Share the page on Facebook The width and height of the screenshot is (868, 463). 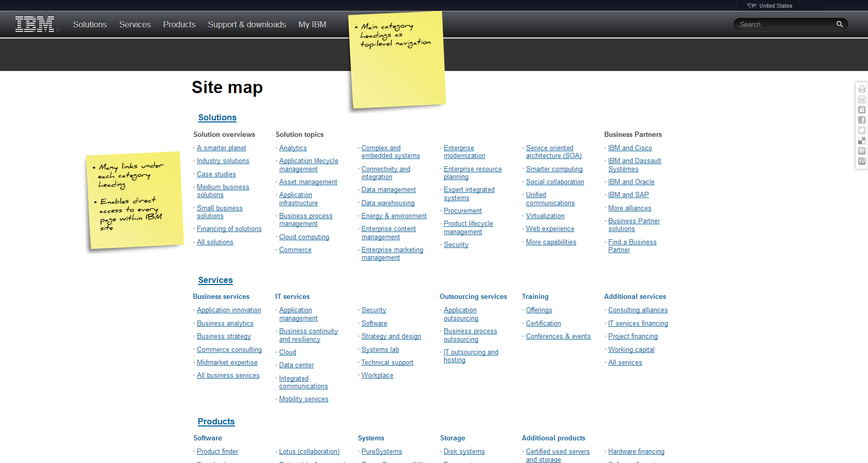[862, 120]
